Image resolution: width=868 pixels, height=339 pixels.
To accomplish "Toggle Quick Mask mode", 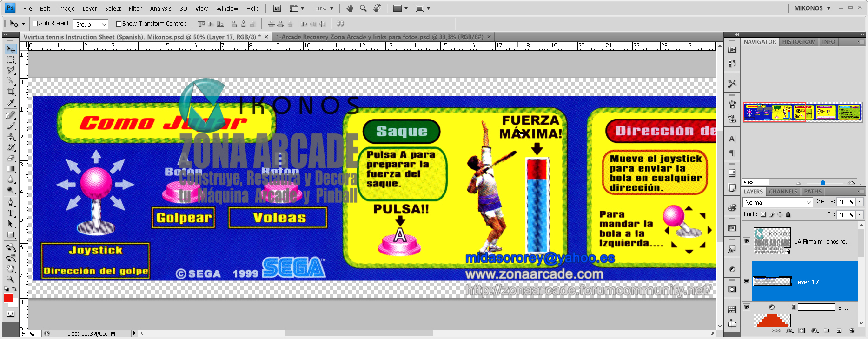I will pyautogui.click(x=11, y=314).
